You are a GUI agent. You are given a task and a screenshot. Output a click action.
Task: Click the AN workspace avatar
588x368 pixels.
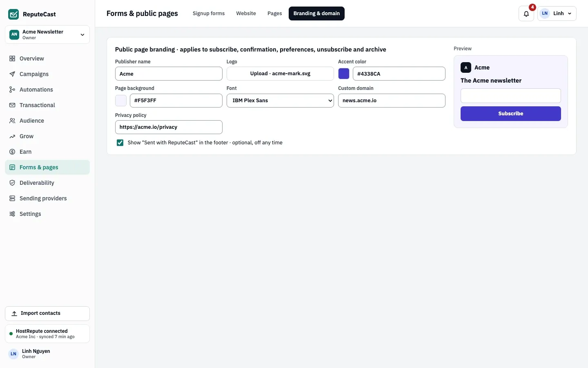tap(14, 34)
